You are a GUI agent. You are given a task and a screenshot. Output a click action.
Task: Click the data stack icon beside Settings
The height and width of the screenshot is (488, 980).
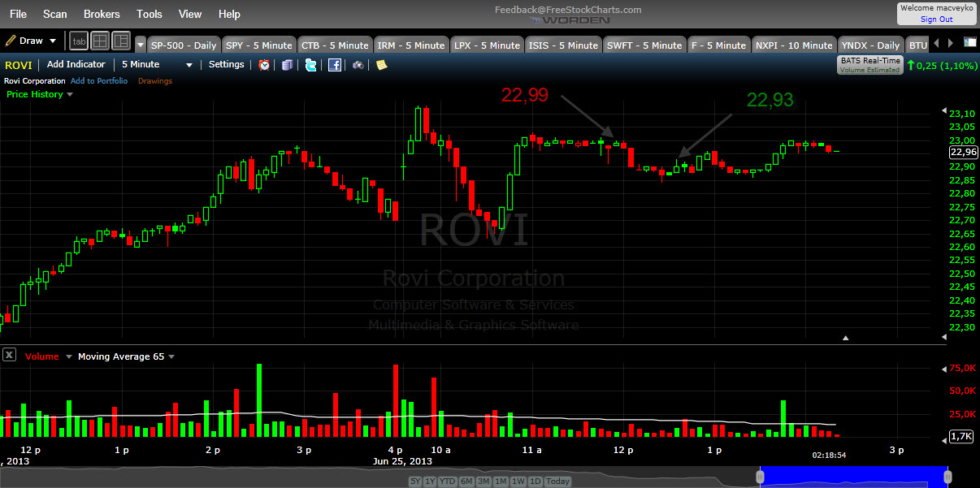(x=287, y=65)
